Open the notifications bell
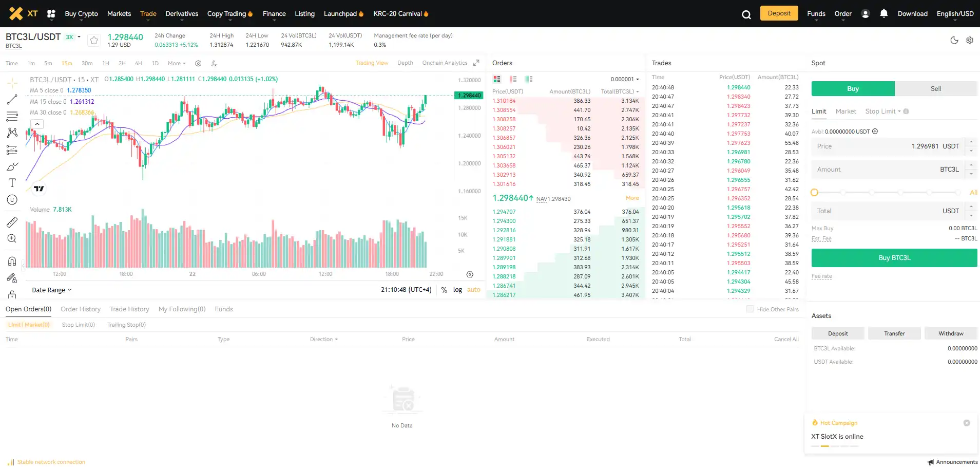The width and height of the screenshot is (980, 467). coord(884,13)
